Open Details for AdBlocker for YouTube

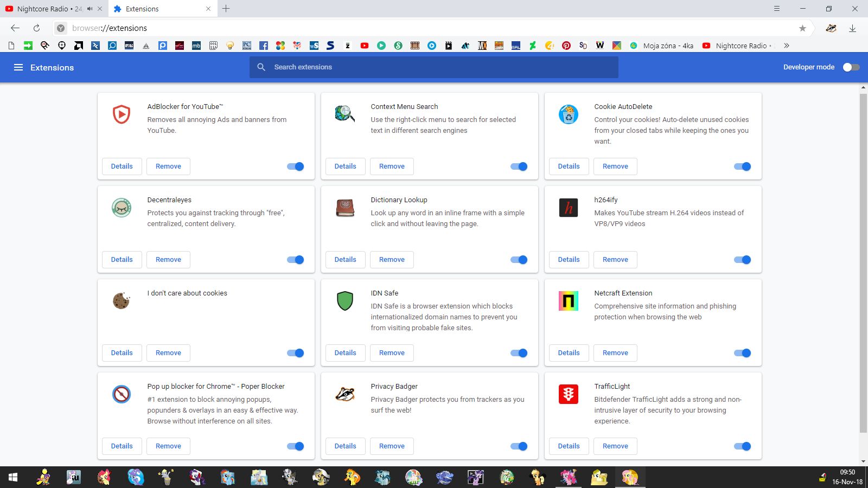[122, 166]
